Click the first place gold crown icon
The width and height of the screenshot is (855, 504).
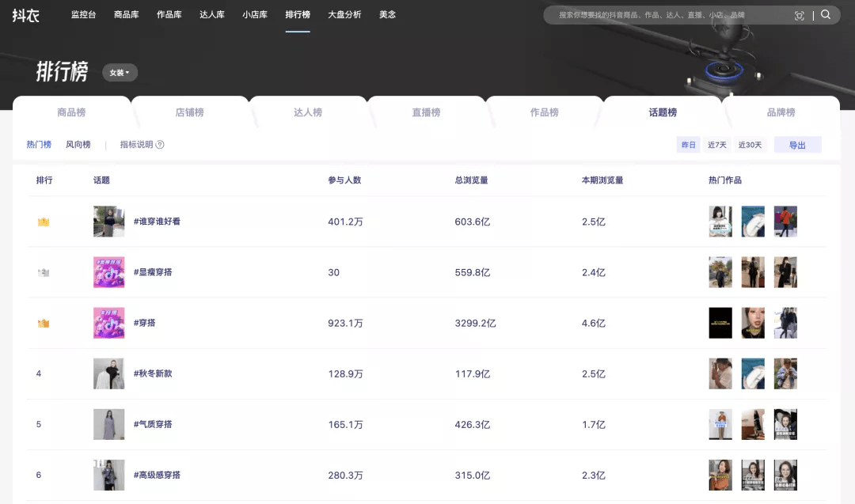click(44, 222)
